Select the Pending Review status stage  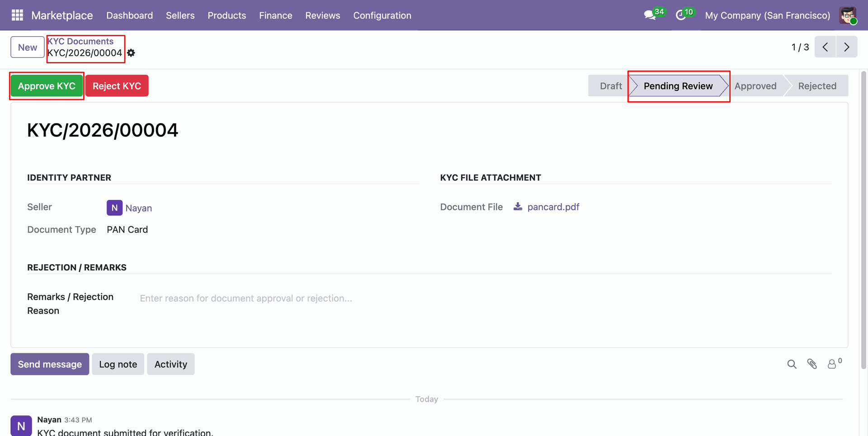678,86
